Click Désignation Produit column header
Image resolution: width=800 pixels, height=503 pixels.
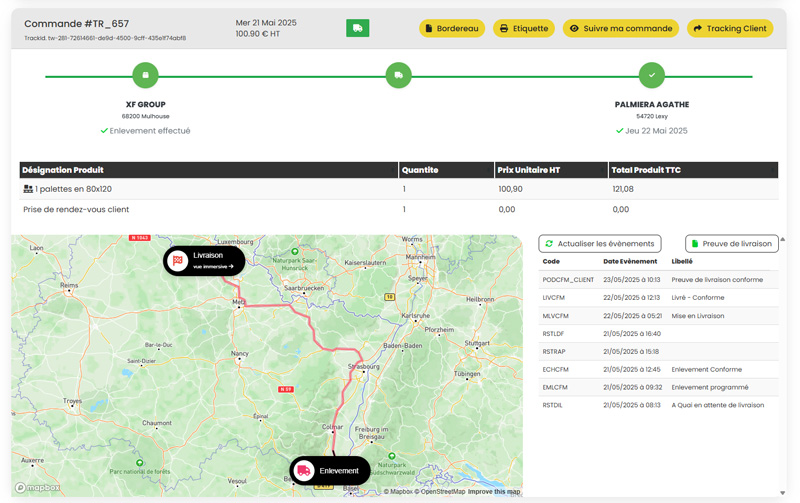tap(209, 170)
